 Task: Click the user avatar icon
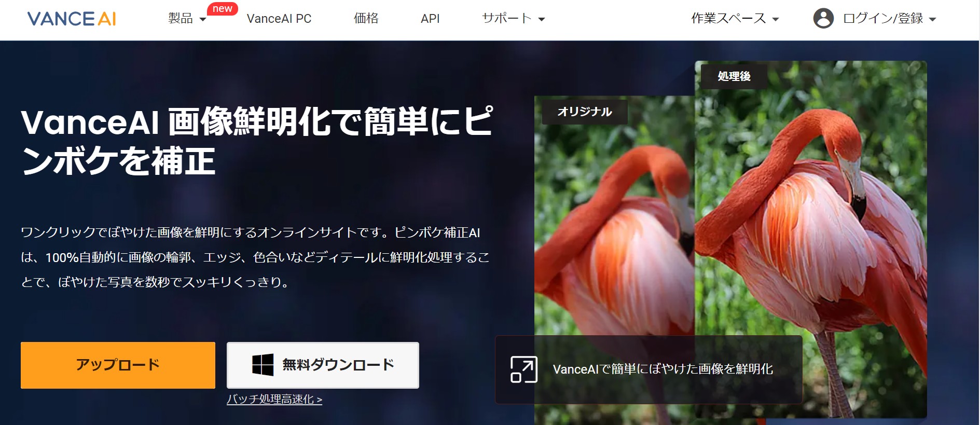[823, 19]
